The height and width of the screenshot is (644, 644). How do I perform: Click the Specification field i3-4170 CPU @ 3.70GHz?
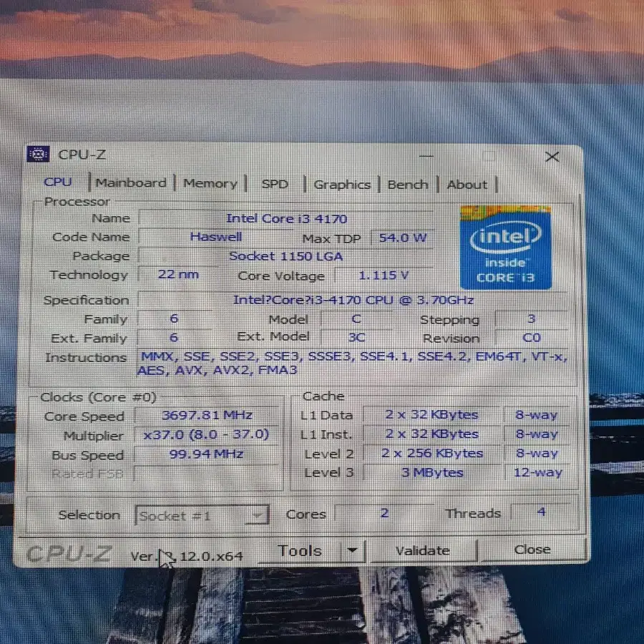pyautogui.click(x=353, y=300)
